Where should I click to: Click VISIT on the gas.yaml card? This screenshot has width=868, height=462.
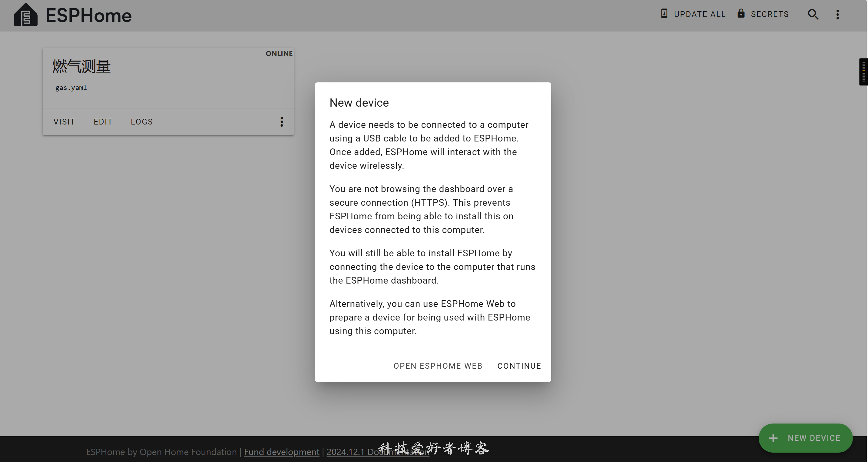click(65, 122)
